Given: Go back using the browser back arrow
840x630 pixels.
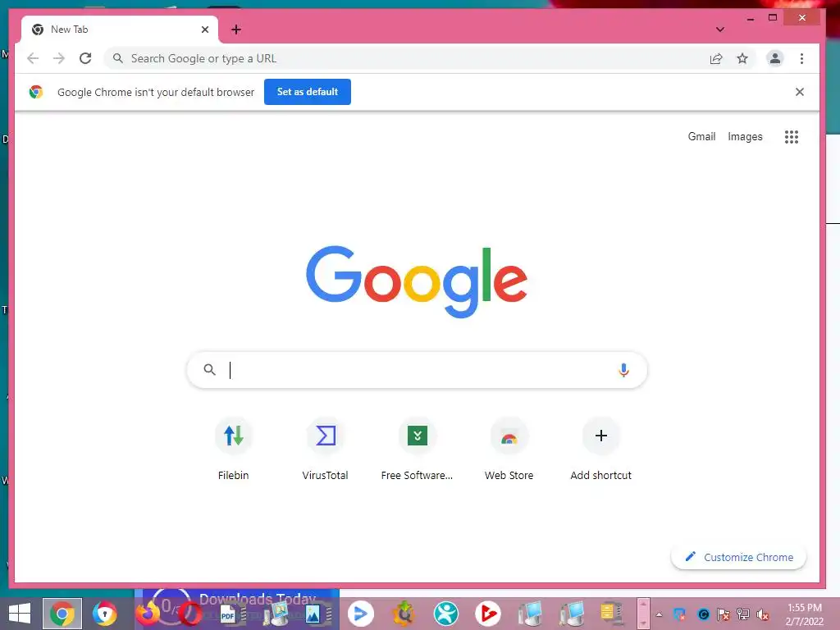Looking at the screenshot, I should pyautogui.click(x=33, y=58).
